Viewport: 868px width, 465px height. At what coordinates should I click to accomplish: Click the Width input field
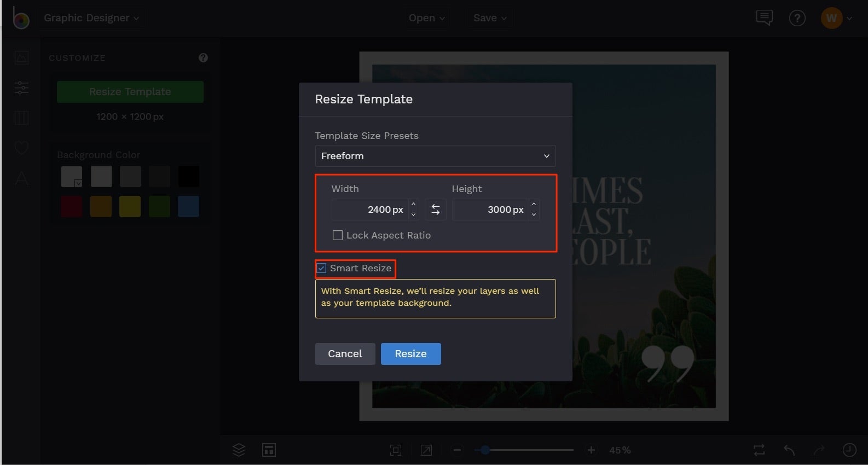(x=370, y=210)
